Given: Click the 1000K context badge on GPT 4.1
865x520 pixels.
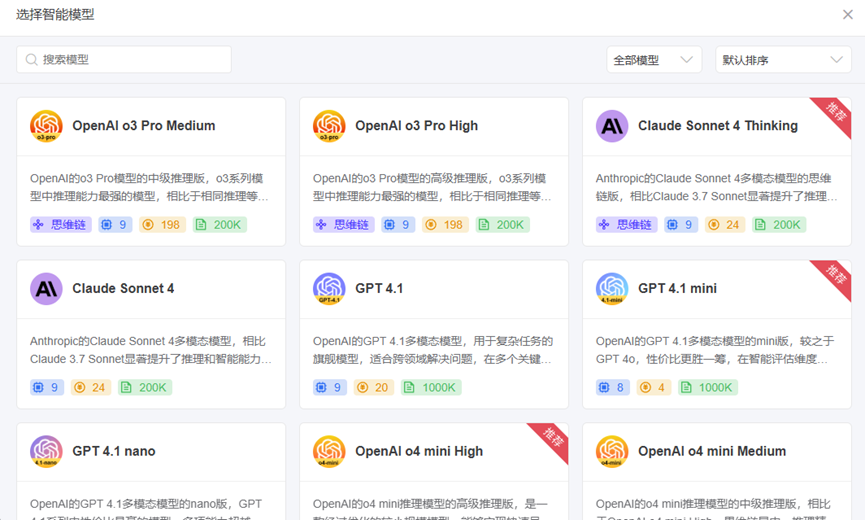Looking at the screenshot, I should [431, 387].
